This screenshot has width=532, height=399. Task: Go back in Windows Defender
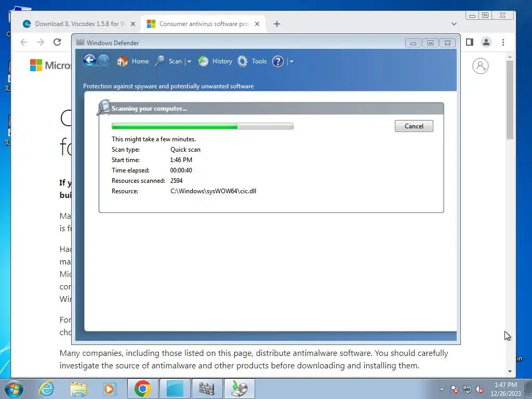point(89,61)
